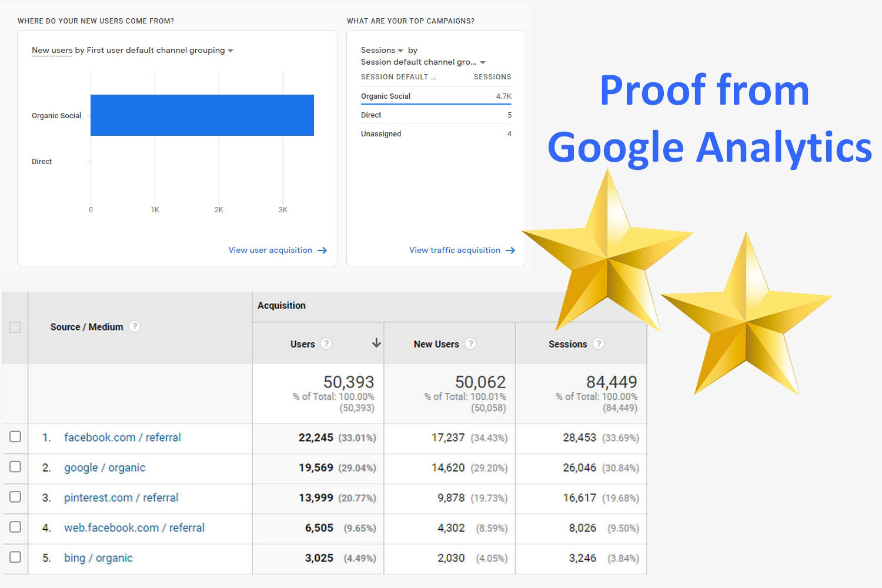Click the View user acquisition link
This screenshot has height=588, width=882.
click(x=270, y=250)
